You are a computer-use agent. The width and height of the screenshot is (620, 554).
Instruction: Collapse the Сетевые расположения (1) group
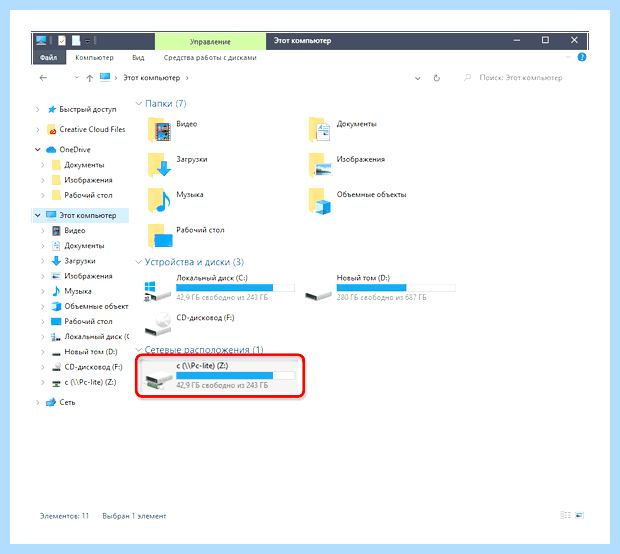coord(138,350)
